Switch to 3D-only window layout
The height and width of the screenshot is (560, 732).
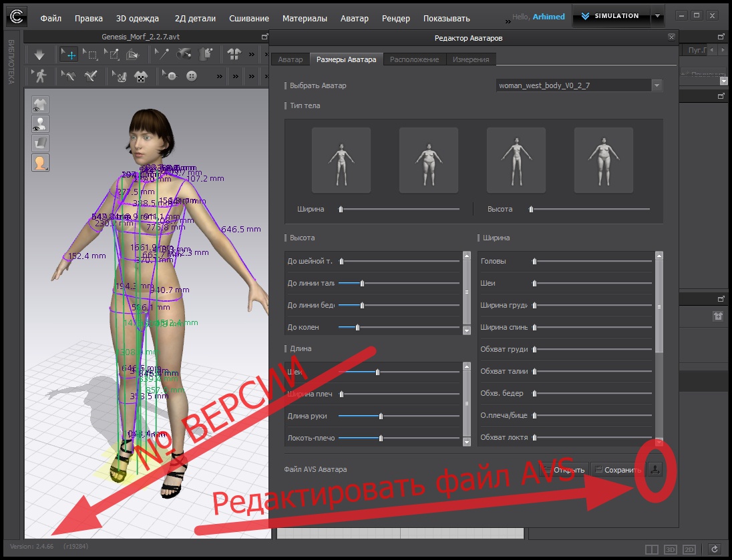[670, 549]
